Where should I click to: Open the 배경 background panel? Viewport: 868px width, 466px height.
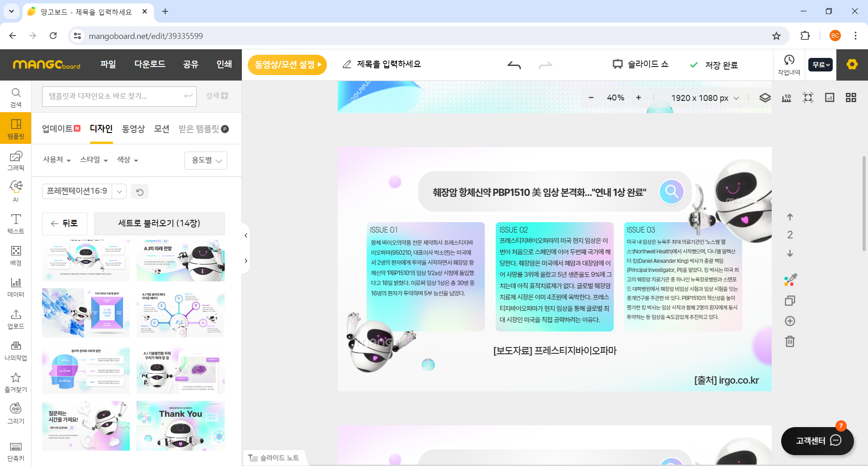click(16, 256)
